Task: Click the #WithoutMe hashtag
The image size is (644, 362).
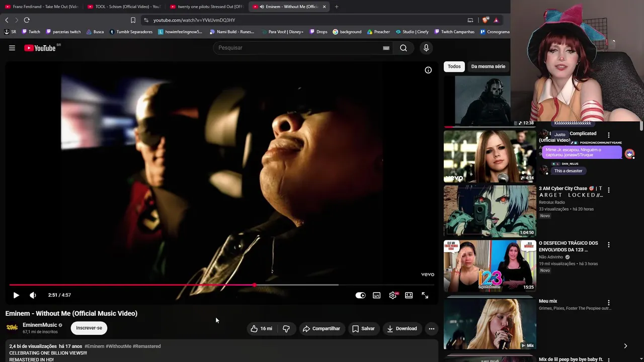Action: click(118, 346)
